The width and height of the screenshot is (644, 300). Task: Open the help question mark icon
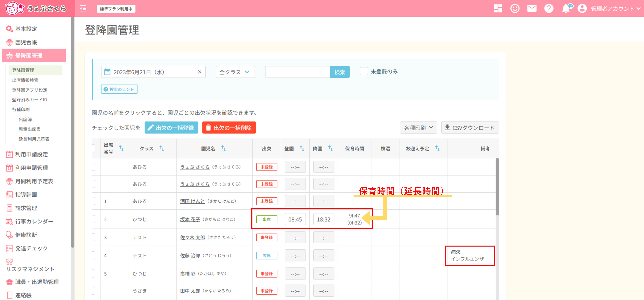(x=549, y=8)
